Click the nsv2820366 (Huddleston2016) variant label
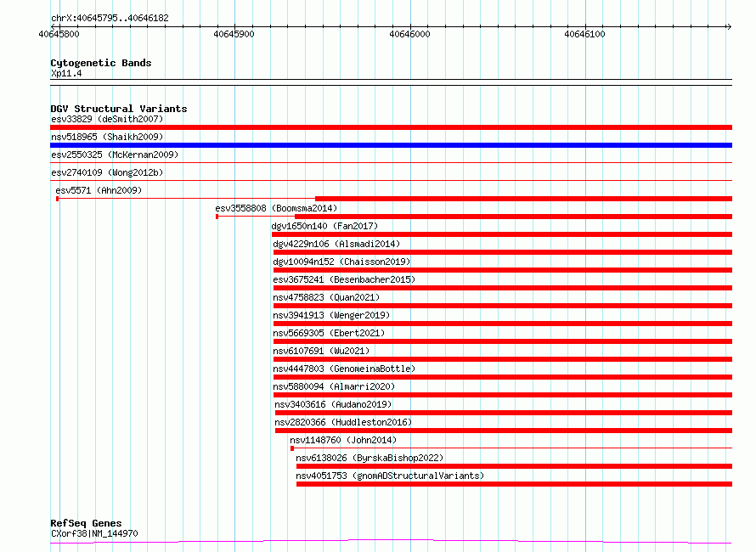 343,422
